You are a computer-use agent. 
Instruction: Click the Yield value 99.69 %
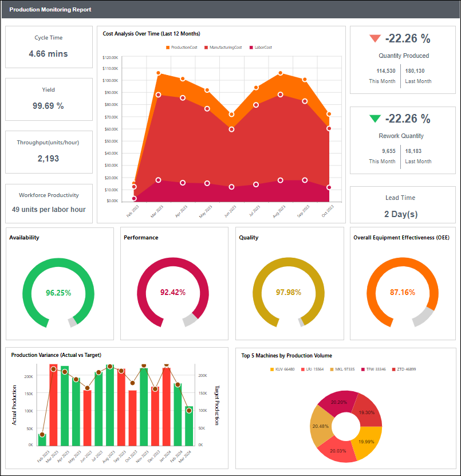coord(48,106)
